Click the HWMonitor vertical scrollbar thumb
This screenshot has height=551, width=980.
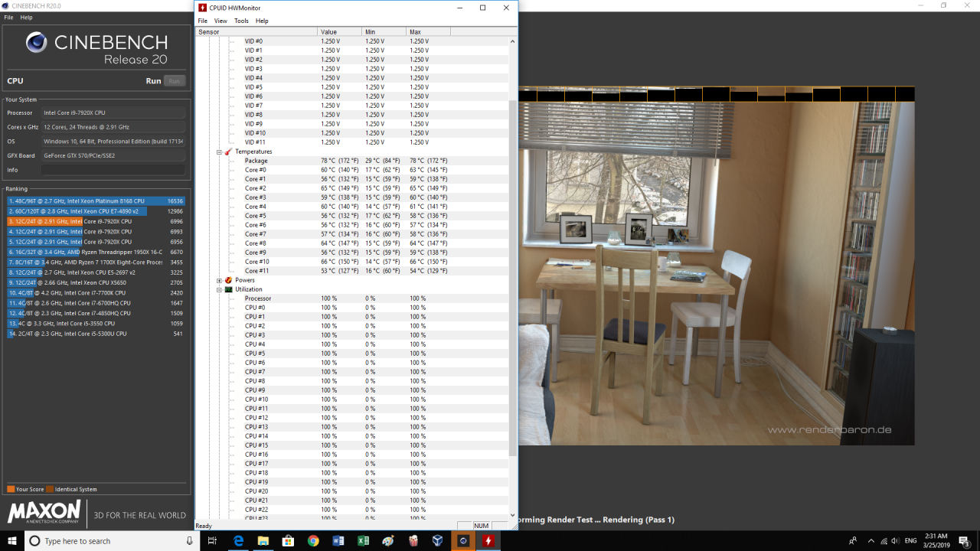click(513, 278)
